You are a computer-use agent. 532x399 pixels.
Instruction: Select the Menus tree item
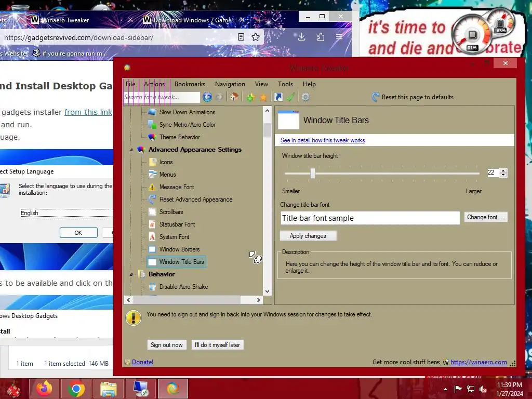pos(168,175)
